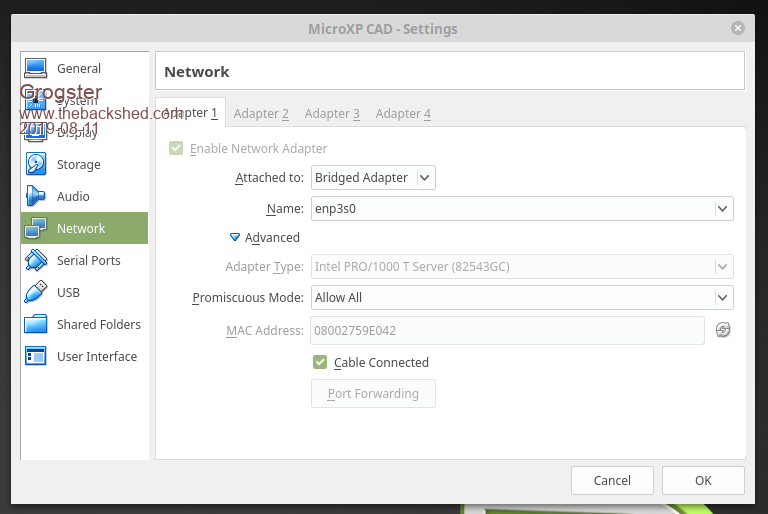This screenshot has width=768, height=514.
Task: Select the USB plug icon
Action: 36,292
